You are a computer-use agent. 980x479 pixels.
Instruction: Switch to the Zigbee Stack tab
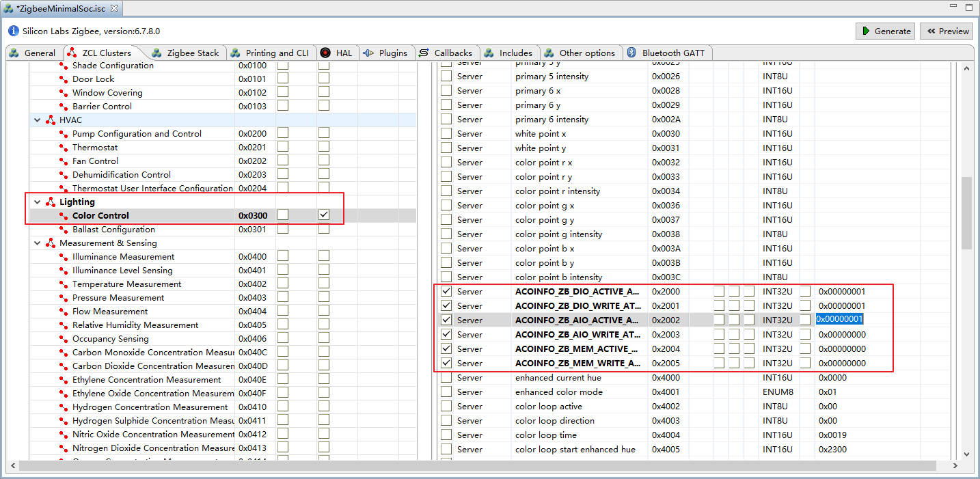tap(186, 53)
